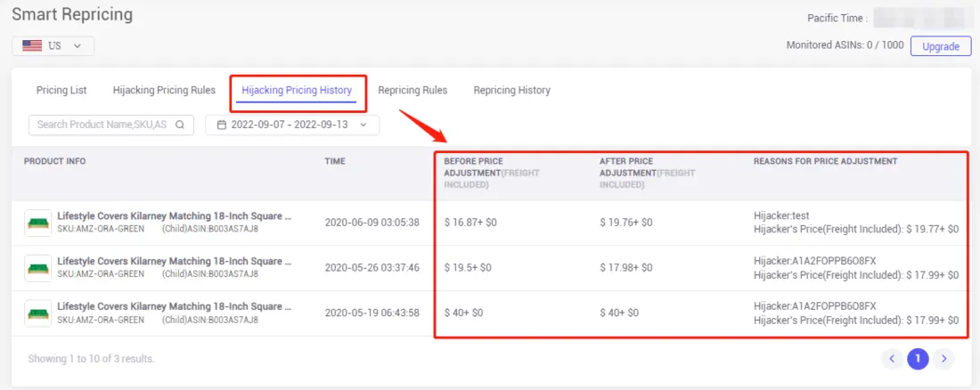Image resolution: width=980 pixels, height=390 pixels.
Task: Click Showing 1 to 10 of 3 results
Action: [91, 359]
